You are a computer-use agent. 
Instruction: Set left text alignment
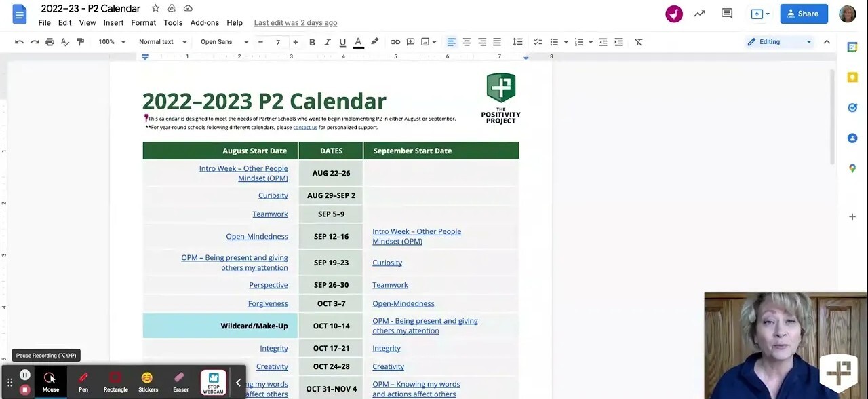tap(451, 42)
